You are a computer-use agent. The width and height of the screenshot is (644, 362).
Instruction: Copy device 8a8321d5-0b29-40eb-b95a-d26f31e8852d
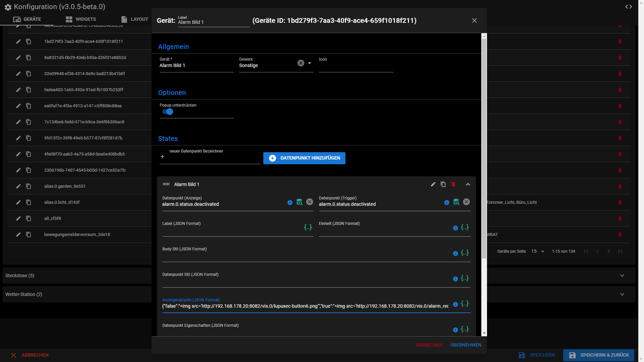pos(29,58)
